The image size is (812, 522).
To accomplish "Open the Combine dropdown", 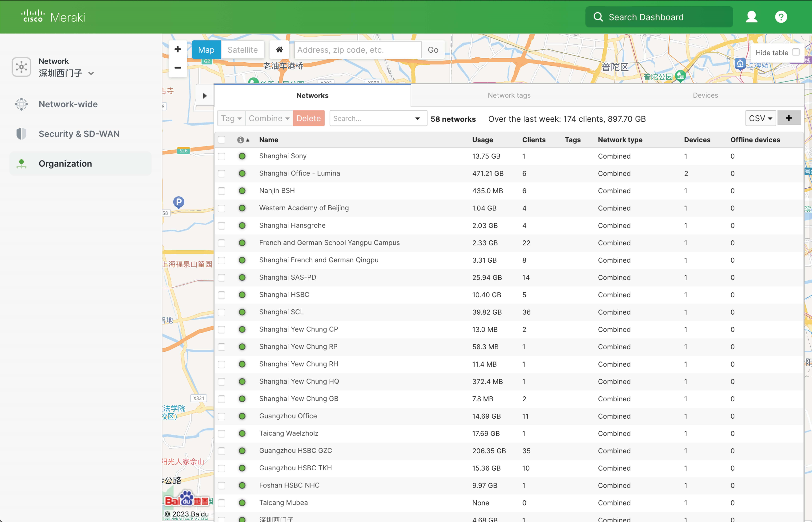I will (269, 118).
